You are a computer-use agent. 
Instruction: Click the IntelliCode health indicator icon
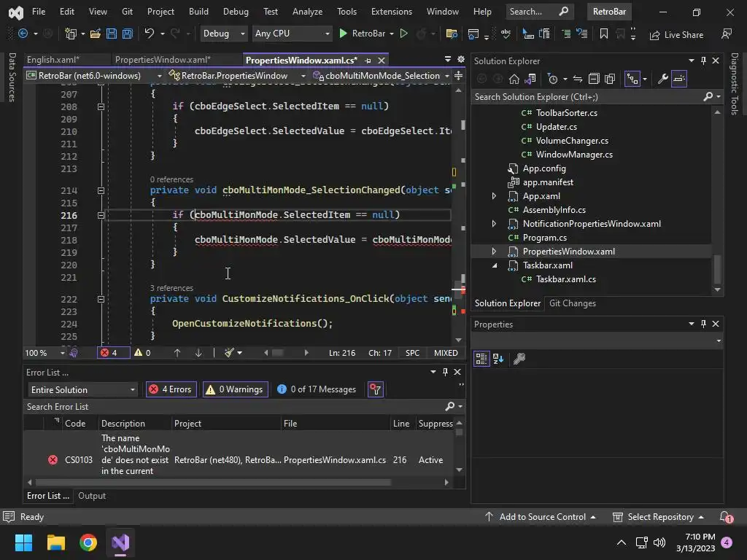(74, 353)
